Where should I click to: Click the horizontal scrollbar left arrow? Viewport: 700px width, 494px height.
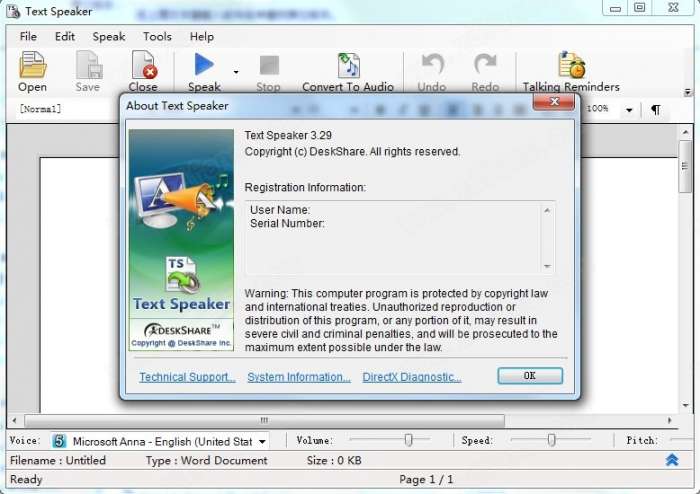point(14,420)
